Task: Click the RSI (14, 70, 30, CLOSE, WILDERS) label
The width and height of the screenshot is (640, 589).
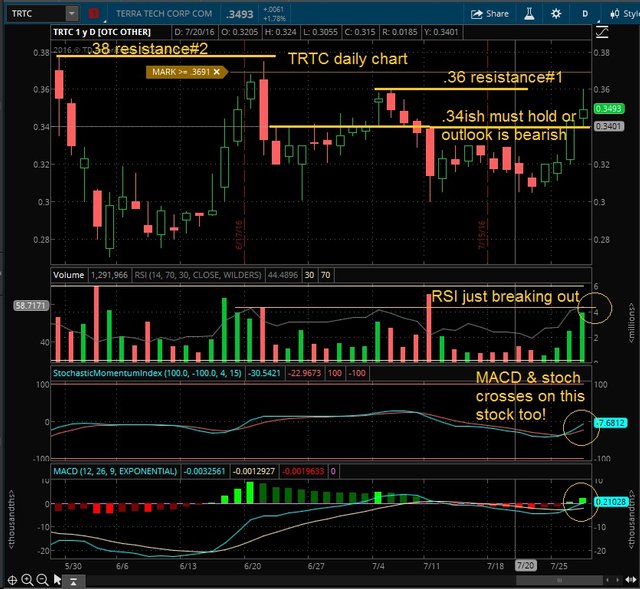Action: pos(198,275)
